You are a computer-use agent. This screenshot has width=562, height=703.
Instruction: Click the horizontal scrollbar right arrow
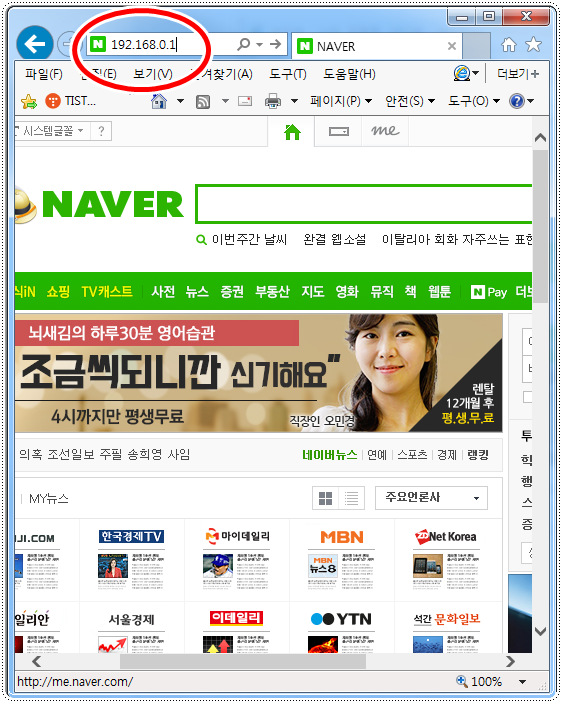(x=510, y=661)
